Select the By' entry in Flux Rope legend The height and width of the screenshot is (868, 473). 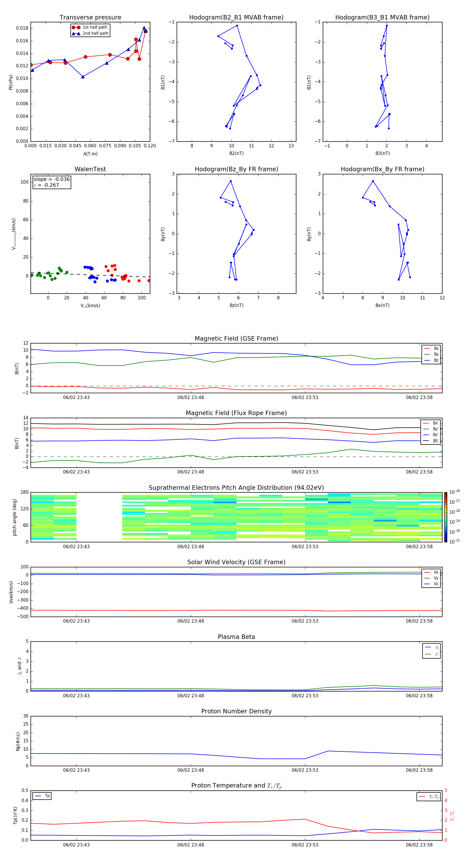click(x=431, y=429)
